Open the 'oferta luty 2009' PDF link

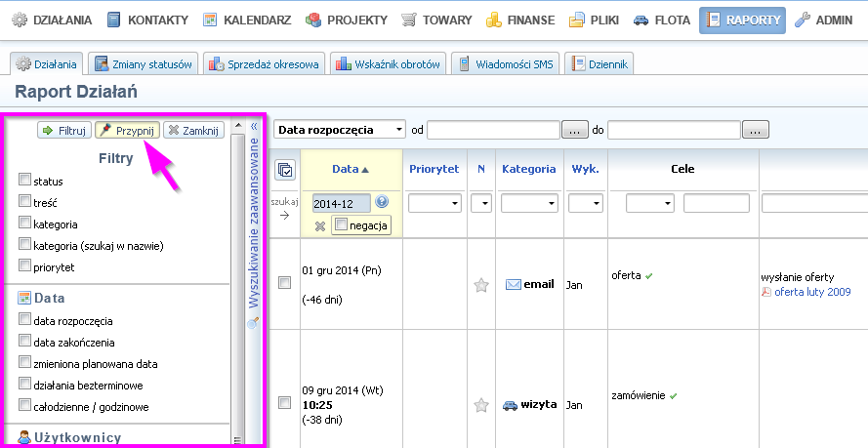coord(811,291)
